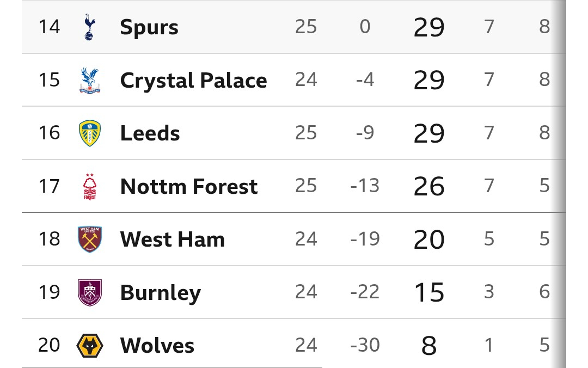Screen dimensions: 588x368
Task: Click the Spurs cockerel crest
Action: (x=89, y=27)
